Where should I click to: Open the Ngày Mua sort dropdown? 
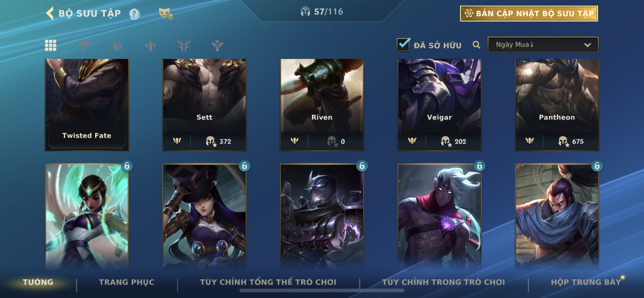point(543,45)
